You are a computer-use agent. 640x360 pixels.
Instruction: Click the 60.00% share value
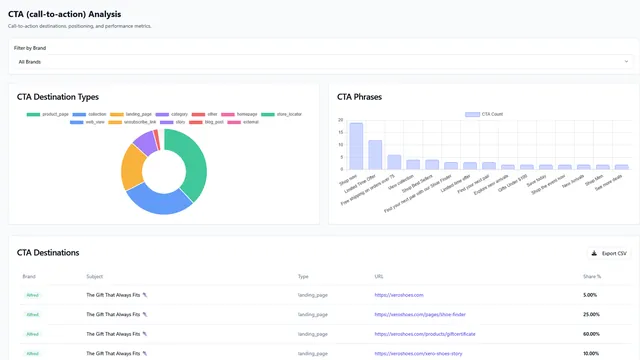point(591,334)
